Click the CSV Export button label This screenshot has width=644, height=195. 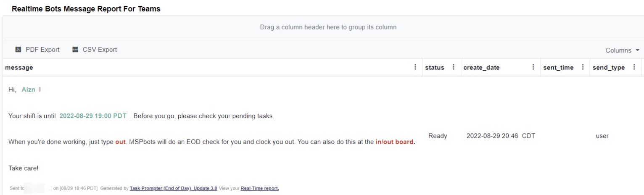point(100,50)
